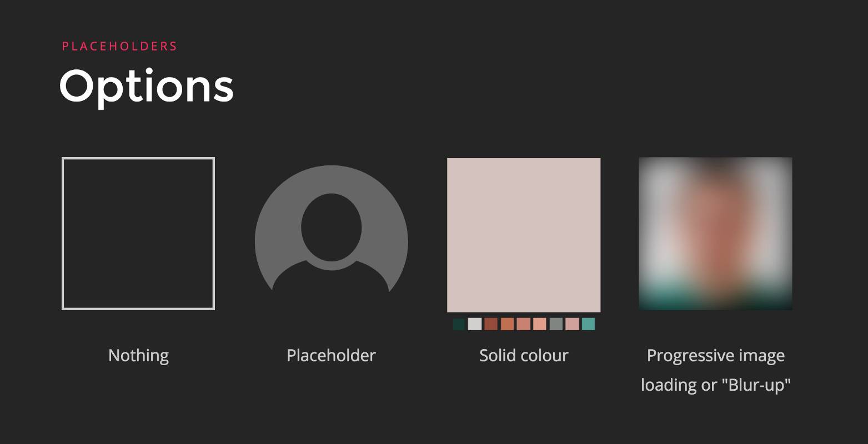The height and width of the screenshot is (444, 868).
Task: Click the pink PLACEHOLDERS section label
Action: pos(119,46)
